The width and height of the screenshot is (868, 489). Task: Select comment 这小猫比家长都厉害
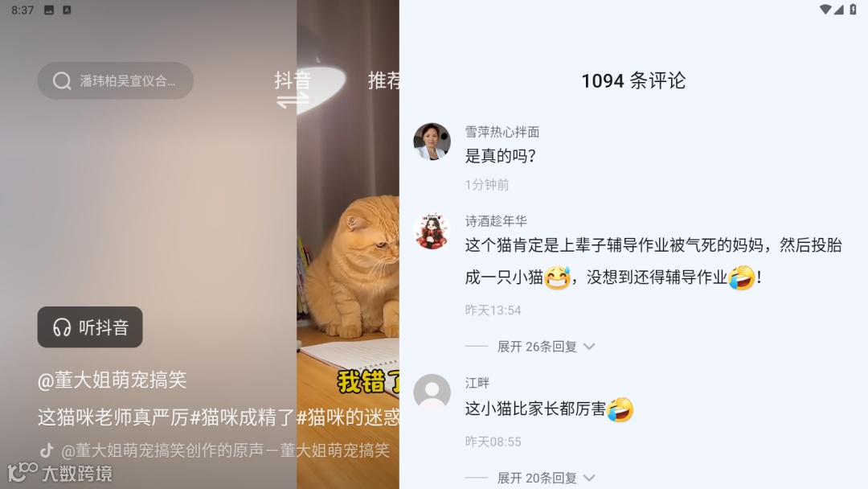coord(549,409)
